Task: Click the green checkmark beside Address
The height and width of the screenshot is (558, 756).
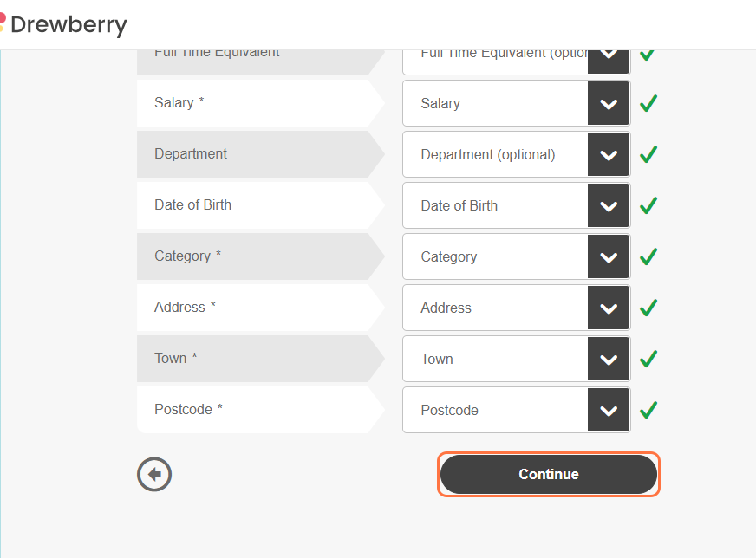Action: 648,308
